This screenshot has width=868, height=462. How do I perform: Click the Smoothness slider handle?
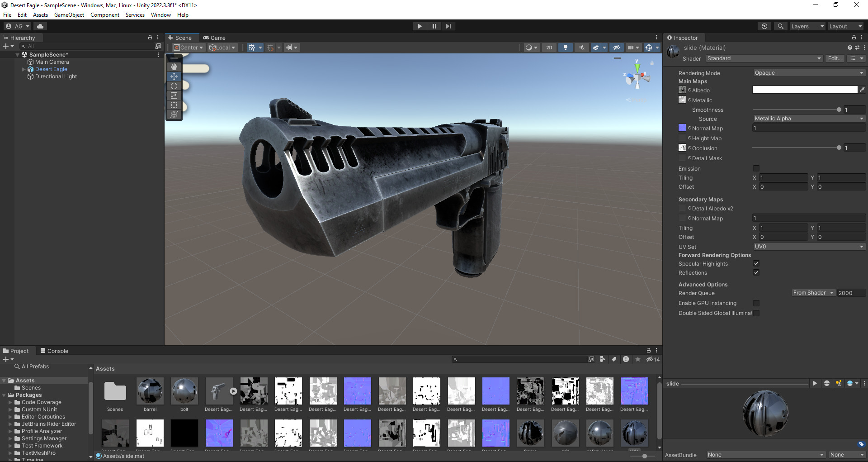click(839, 110)
